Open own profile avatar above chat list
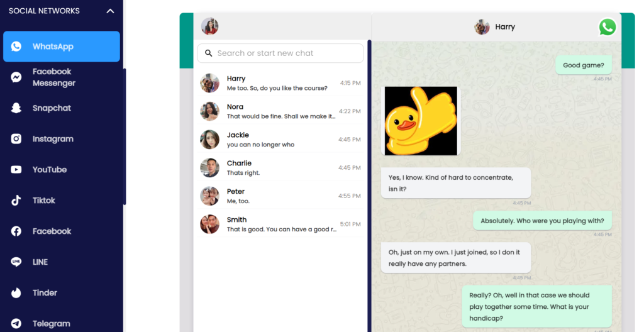The width and height of the screenshot is (644, 332). click(210, 26)
